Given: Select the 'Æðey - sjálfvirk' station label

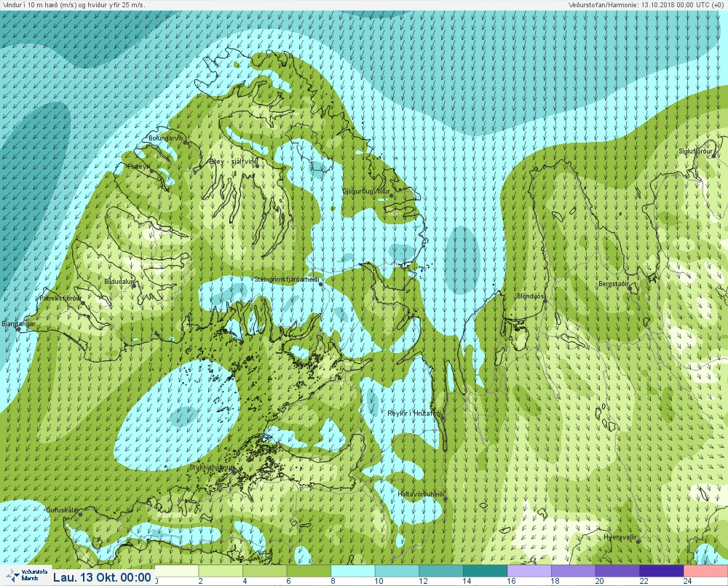Looking at the screenshot, I should tap(233, 162).
